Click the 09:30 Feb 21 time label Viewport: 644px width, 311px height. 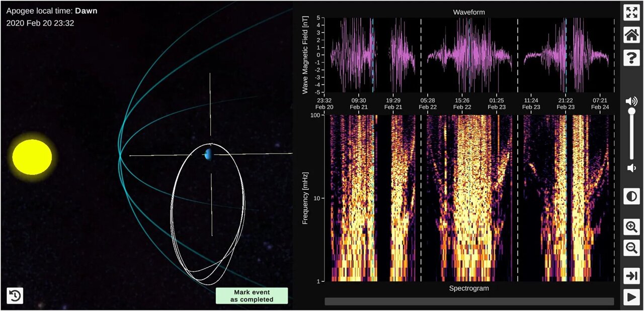359,103
